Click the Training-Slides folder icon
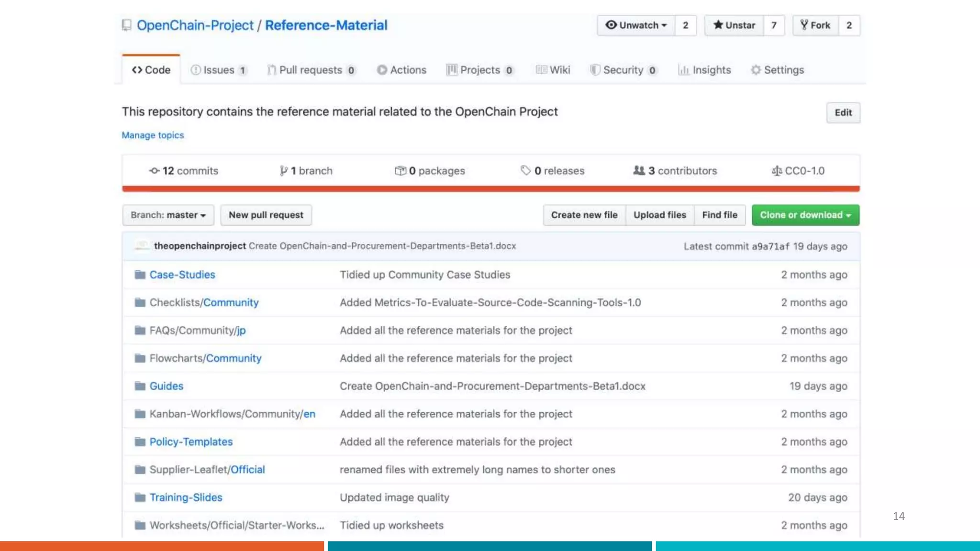Image resolution: width=980 pixels, height=551 pixels. [x=140, y=497]
